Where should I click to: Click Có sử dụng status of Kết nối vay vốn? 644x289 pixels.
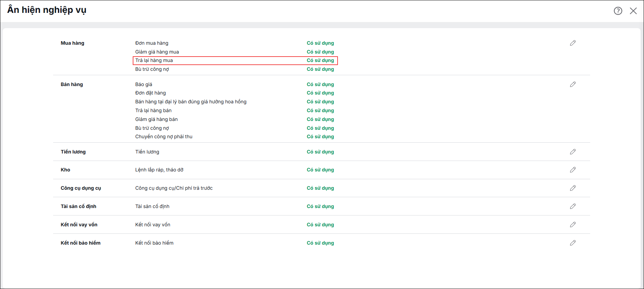click(x=320, y=225)
